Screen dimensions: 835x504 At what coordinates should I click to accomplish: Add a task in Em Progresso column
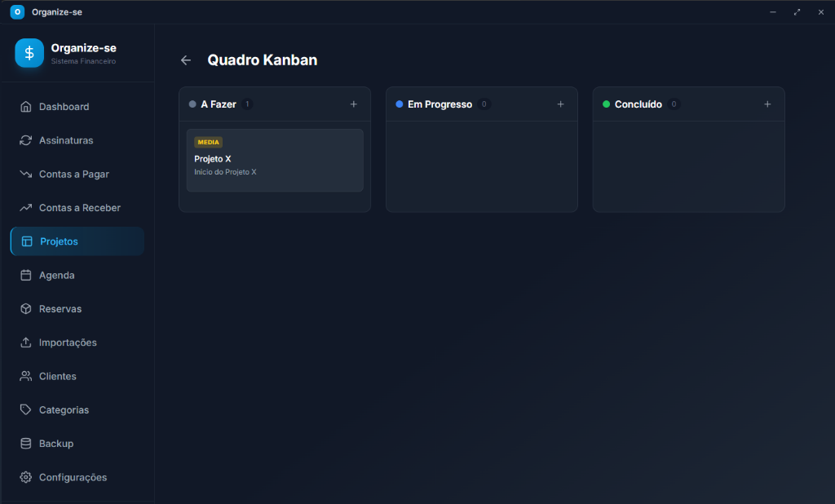[561, 104]
